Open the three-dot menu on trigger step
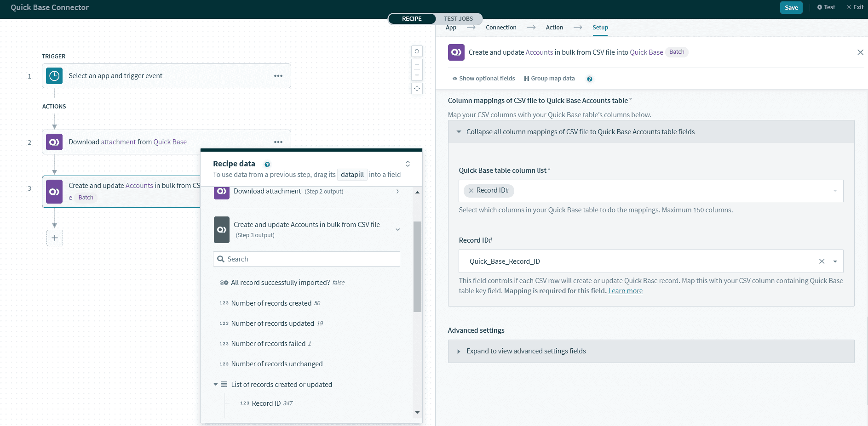This screenshot has width=868, height=426. coord(278,76)
